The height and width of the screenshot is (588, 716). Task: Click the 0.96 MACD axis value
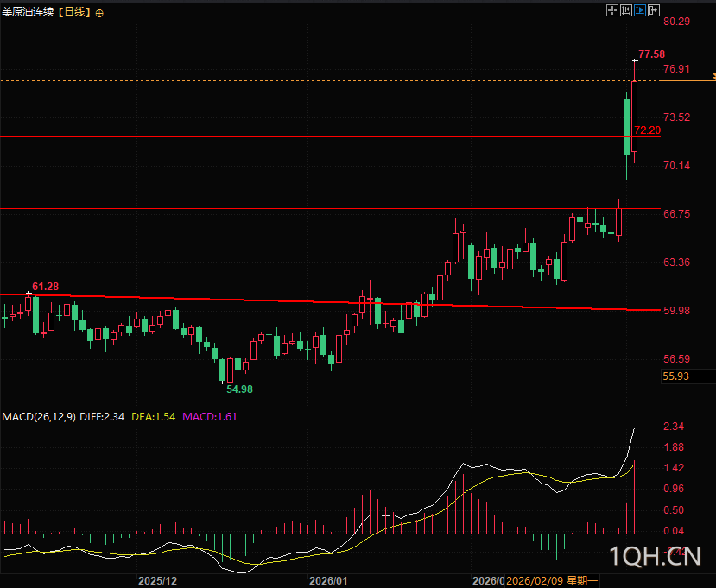point(674,489)
